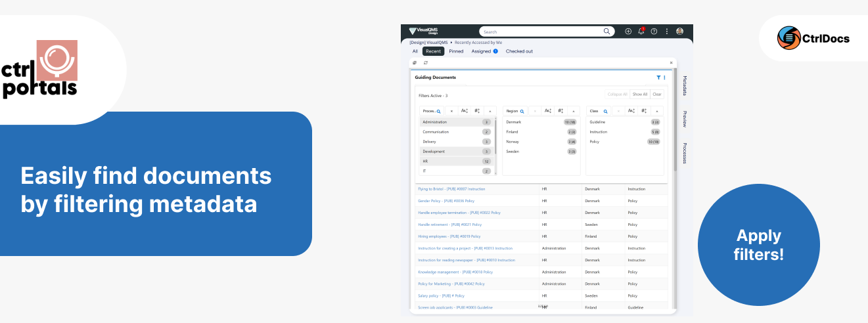Open the Gender Policy document link

tap(446, 201)
